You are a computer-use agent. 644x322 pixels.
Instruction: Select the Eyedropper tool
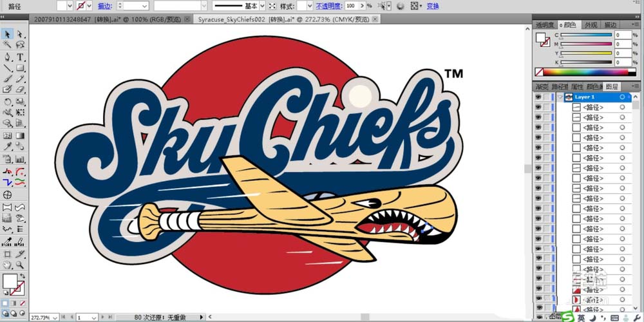7,146
